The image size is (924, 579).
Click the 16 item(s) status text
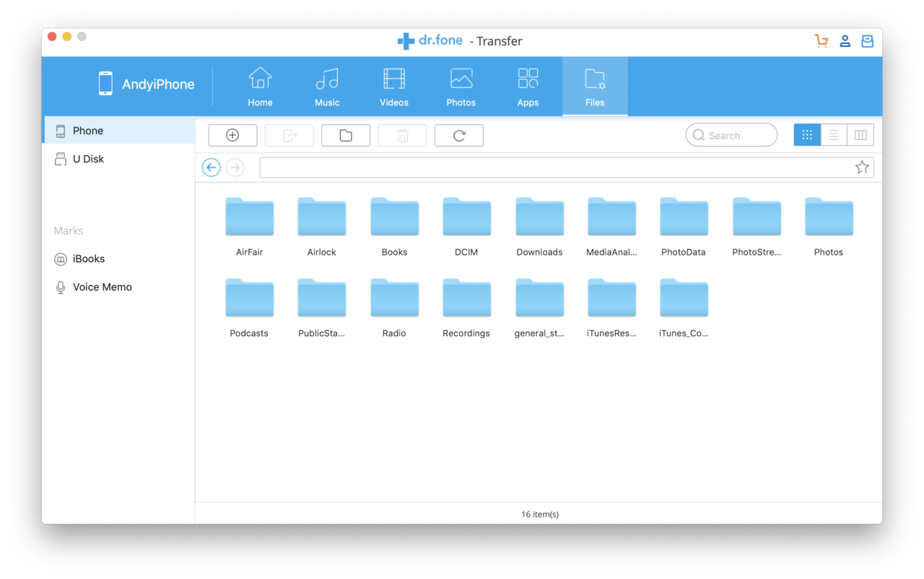[540, 514]
